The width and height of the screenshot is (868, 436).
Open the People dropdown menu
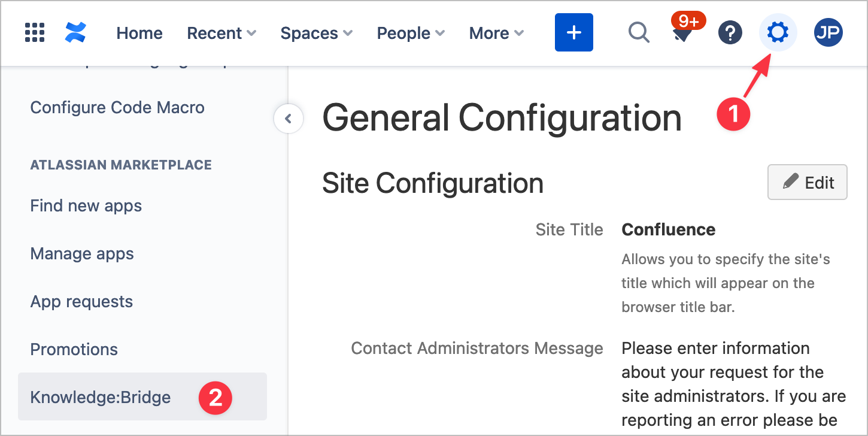click(x=411, y=33)
